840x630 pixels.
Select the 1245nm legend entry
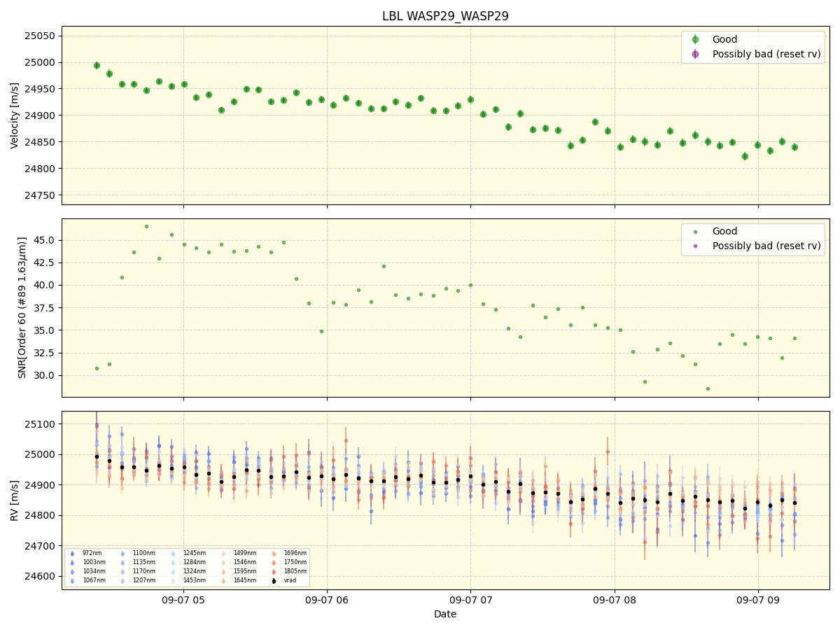click(x=194, y=554)
